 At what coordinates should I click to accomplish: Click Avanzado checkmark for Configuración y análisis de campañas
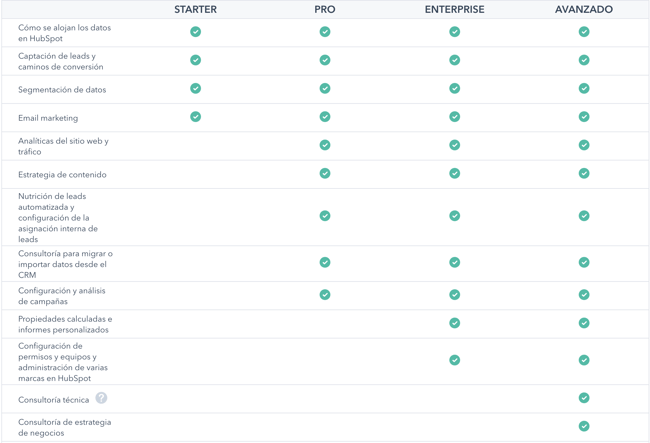(584, 295)
